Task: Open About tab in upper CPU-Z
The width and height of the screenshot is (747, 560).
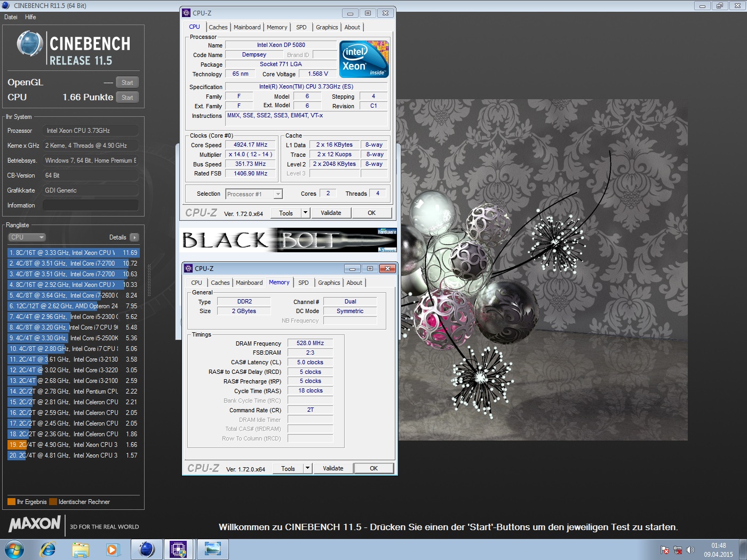Action: tap(352, 27)
